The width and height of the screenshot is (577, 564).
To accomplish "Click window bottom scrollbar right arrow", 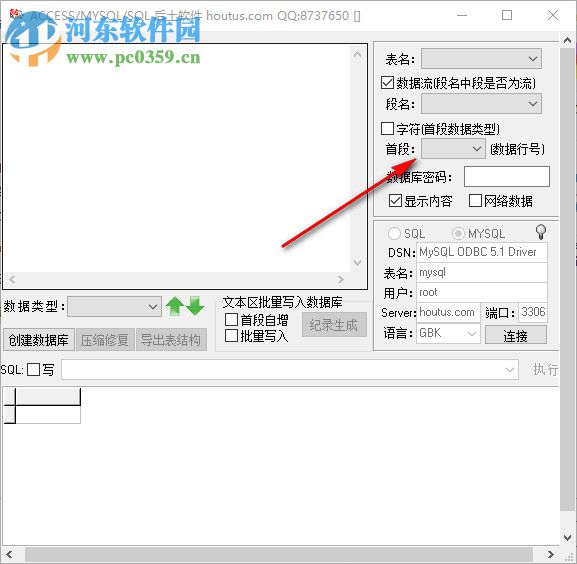I will (551, 554).
